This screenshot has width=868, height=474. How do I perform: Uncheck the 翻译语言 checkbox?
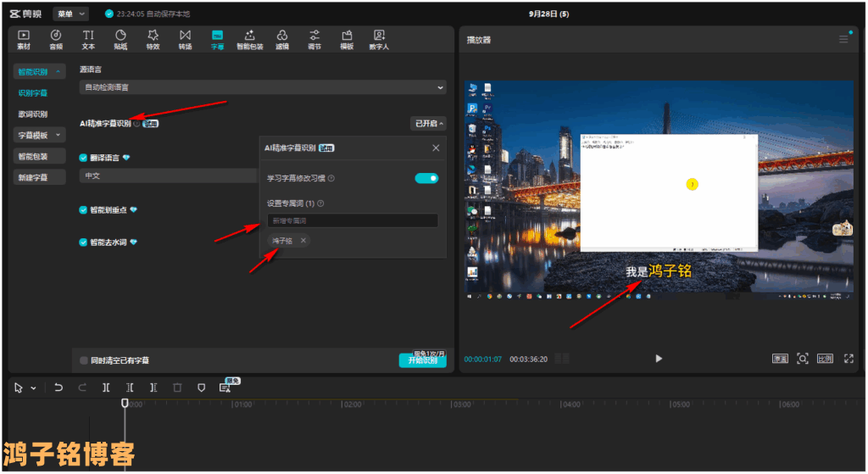[84, 158]
